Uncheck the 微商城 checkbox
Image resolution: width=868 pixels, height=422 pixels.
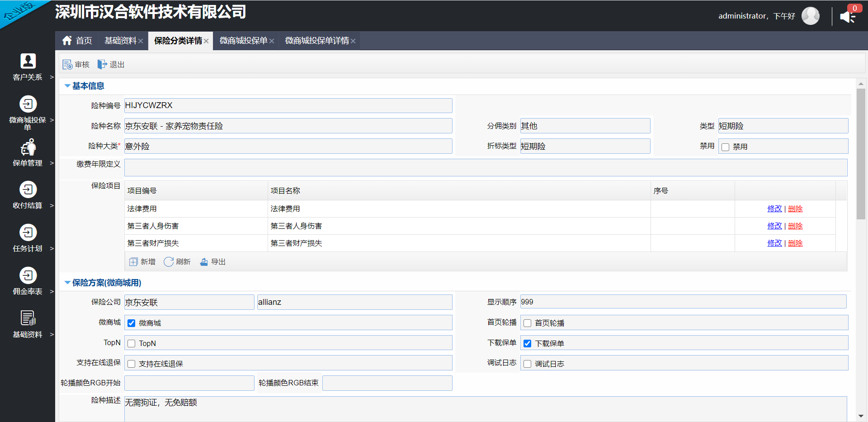[132, 323]
